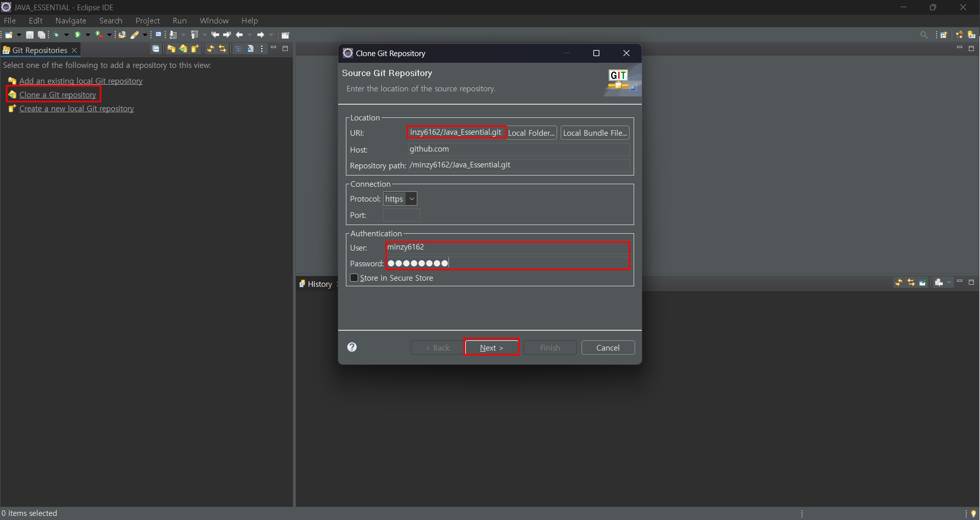
Task: Switch to the Java perspective icon
Action: pyautogui.click(x=959, y=35)
